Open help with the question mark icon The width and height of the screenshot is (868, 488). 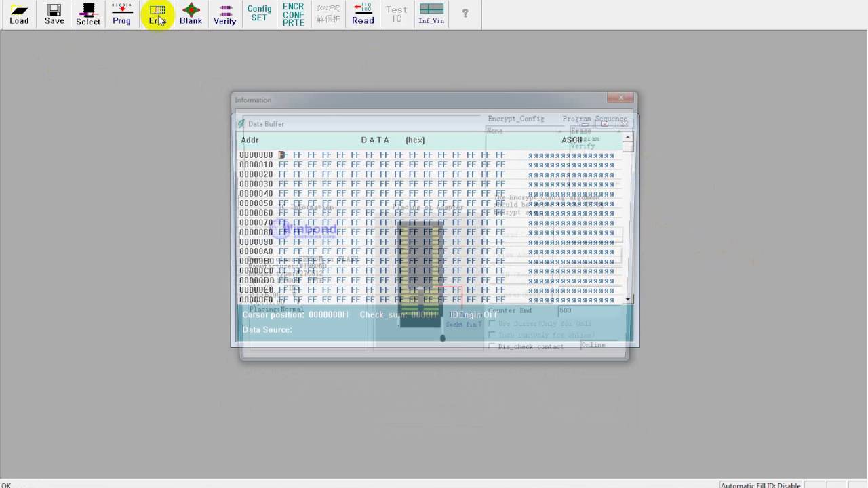pyautogui.click(x=465, y=14)
